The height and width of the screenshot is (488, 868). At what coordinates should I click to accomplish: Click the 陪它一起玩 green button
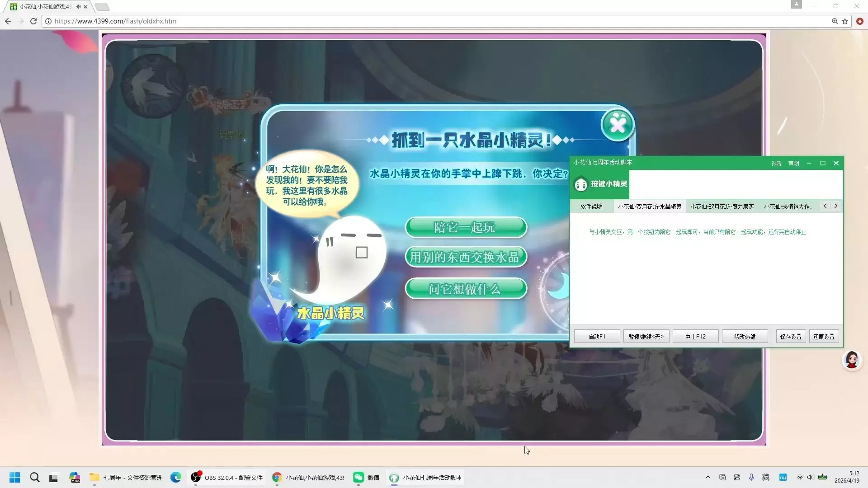coord(466,227)
